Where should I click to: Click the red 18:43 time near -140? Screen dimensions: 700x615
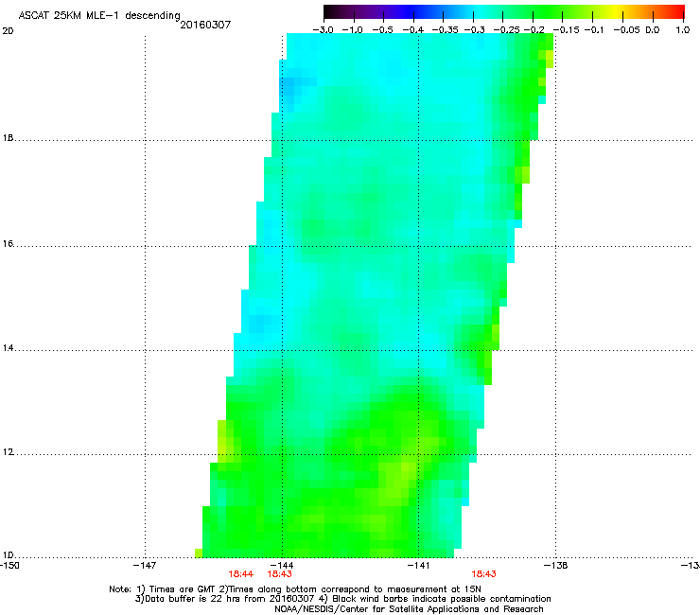(x=484, y=574)
